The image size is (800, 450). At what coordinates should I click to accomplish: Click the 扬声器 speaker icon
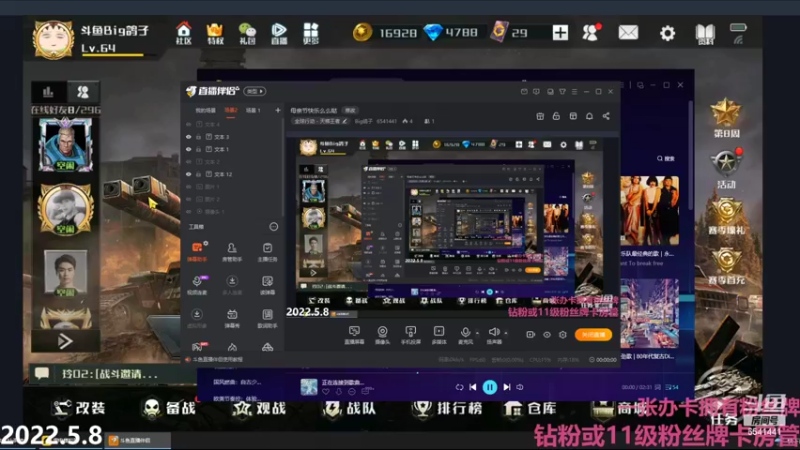click(493, 333)
